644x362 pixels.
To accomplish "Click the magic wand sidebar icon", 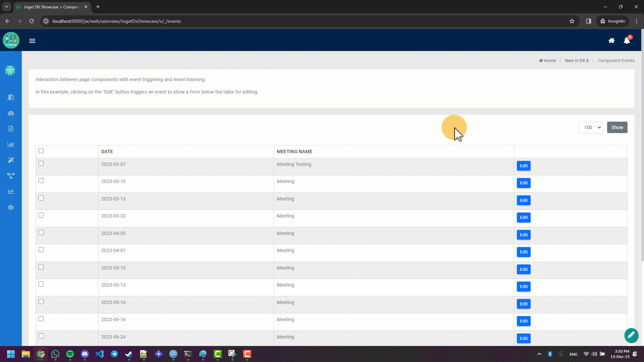I will [x=11, y=160].
